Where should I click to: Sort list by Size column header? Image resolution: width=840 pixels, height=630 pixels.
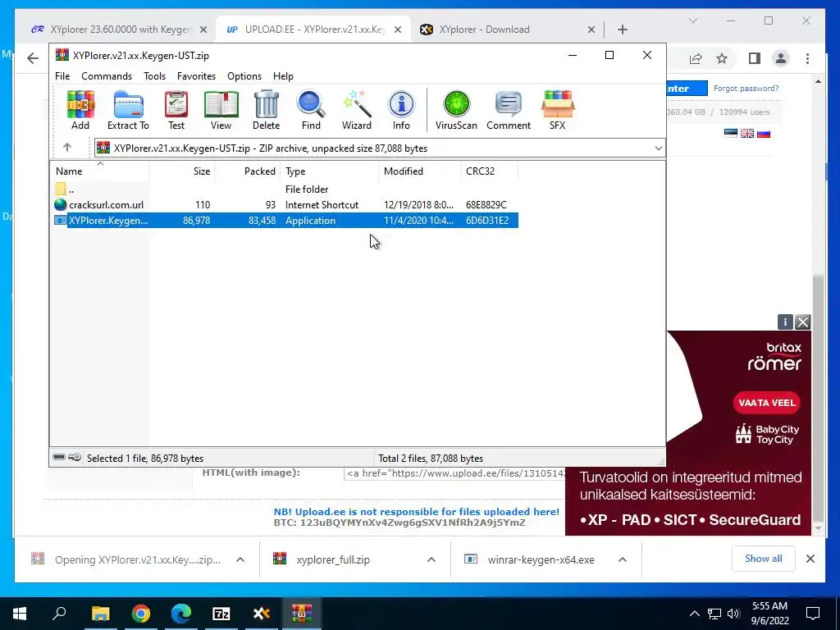pyautogui.click(x=181, y=171)
